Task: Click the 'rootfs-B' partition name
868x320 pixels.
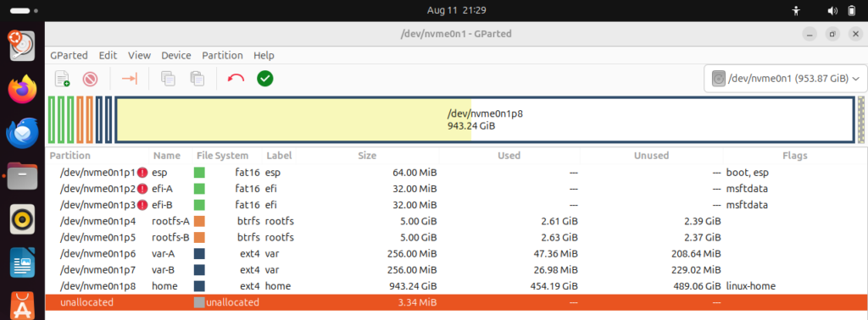Action: coord(170,238)
